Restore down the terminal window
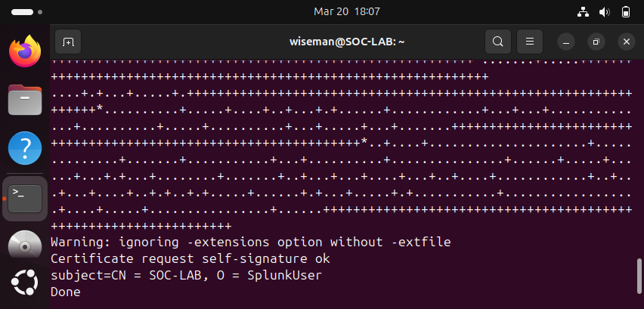The width and height of the screenshot is (644, 309). [x=596, y=42]
